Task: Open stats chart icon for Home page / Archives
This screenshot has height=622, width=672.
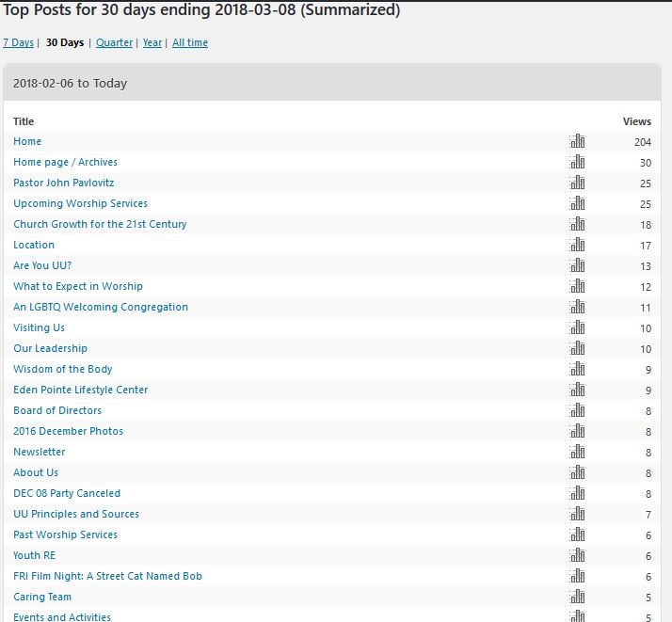Action: 577,162
